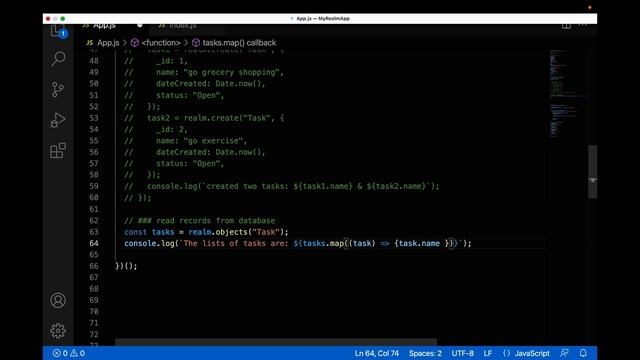The width and height of the screenshot is (640, 360).
Task: Change end of line sequence LF
Action: (x=488, y=353)
